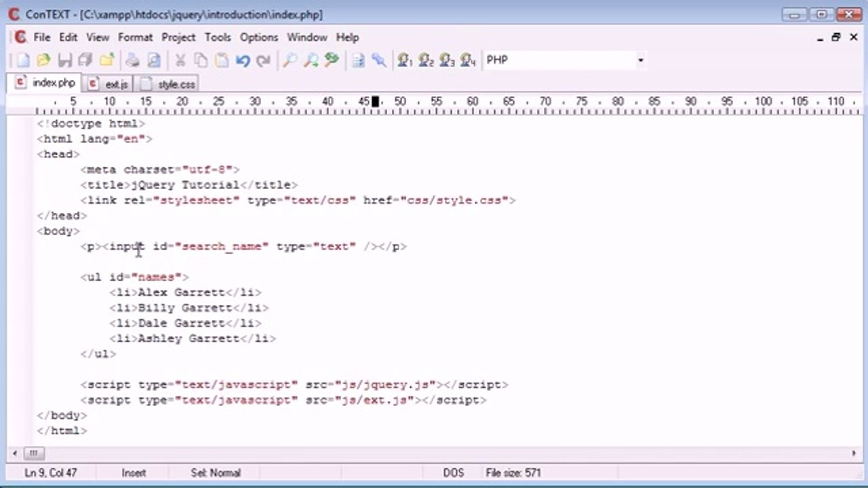868x488 pixels.
Task: Close the inner document window
Action: [853, 38]
